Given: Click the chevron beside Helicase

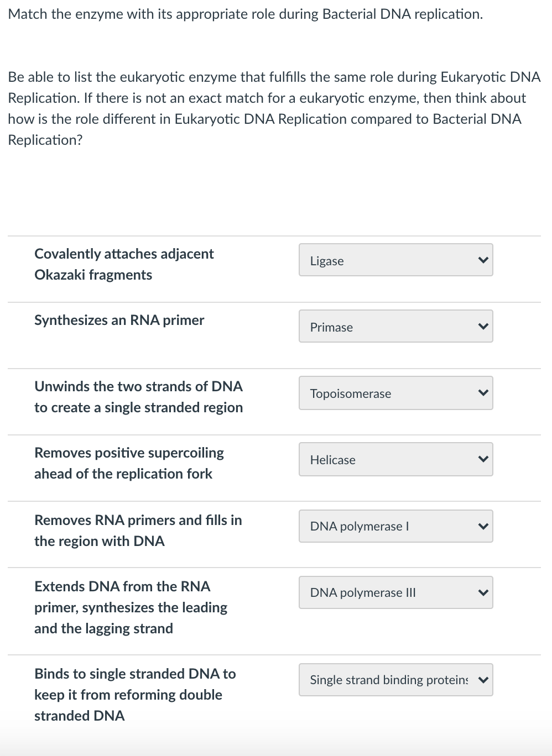Looking at the screenshot, I should [484, 459].
